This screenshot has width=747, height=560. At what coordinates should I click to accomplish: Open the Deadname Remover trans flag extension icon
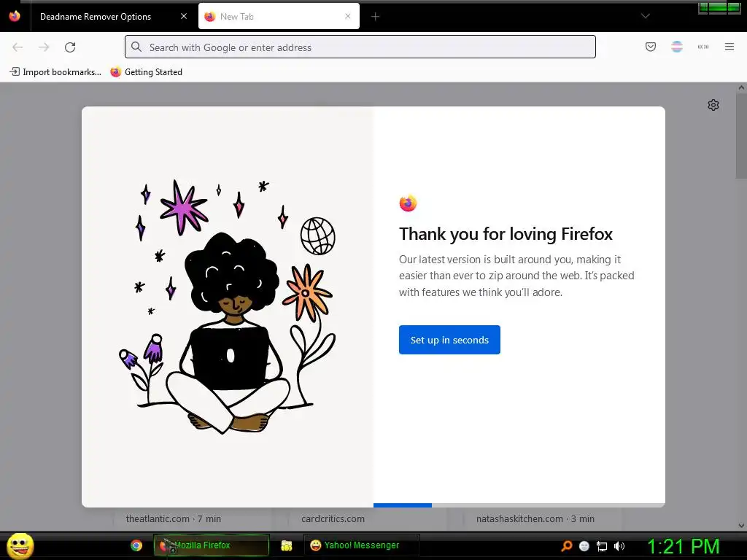676,47
